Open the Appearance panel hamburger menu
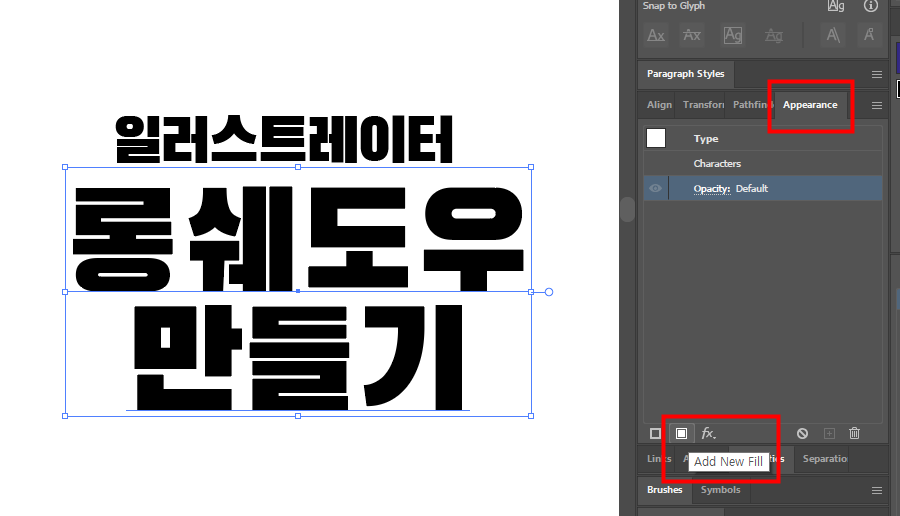The height and width of the screenshot is (516, 900). tap(876, 105)
